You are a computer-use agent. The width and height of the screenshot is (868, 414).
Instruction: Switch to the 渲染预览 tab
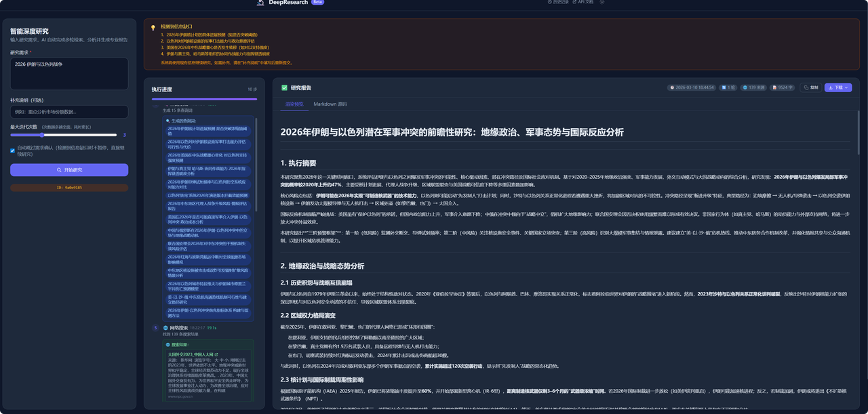pos(294,104)
